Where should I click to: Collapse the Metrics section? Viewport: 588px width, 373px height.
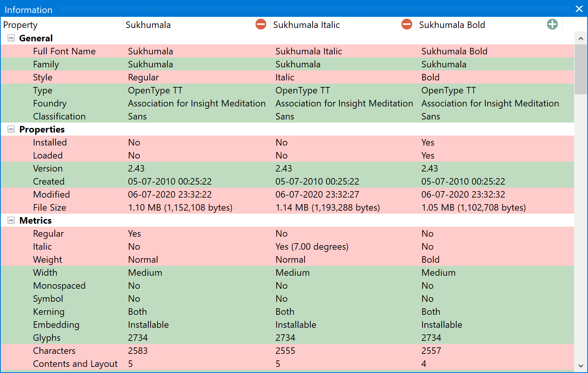point(11,220)
